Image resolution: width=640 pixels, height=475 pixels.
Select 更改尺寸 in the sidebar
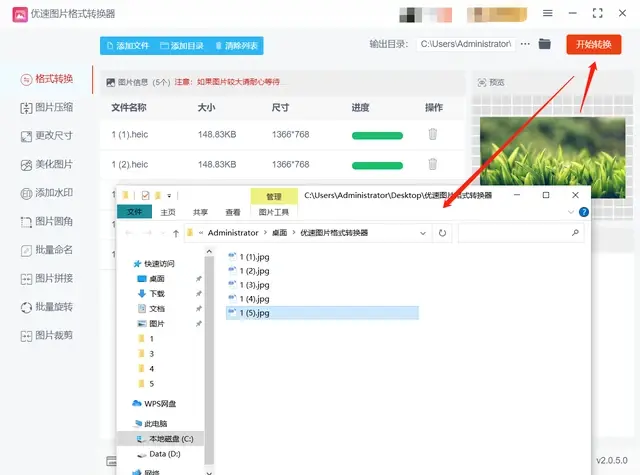click(47, 136)
